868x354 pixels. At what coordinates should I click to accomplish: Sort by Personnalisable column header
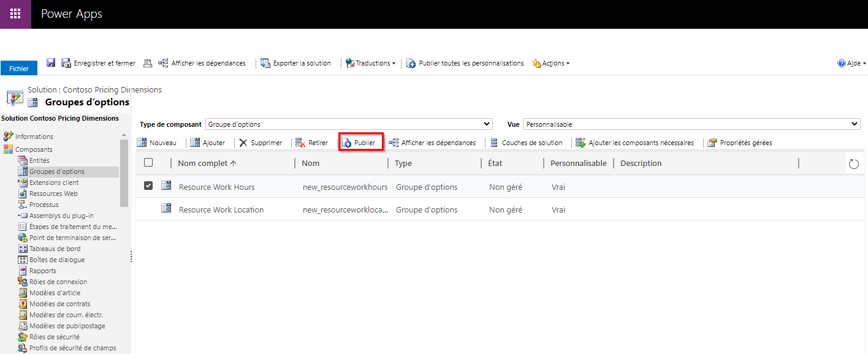(579, 163)
